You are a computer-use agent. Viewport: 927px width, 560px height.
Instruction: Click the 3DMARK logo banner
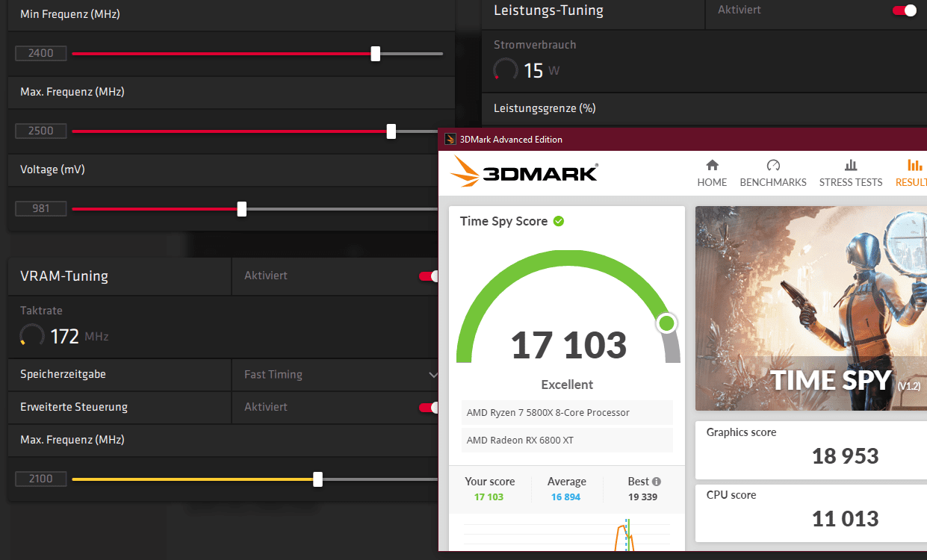pyautogui.click(x=524, y=172)
